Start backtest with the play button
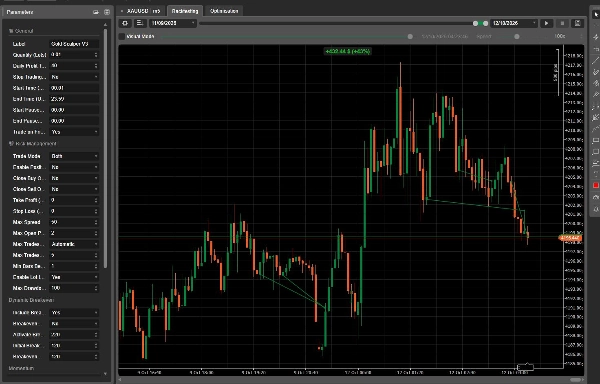 (546, 23)
